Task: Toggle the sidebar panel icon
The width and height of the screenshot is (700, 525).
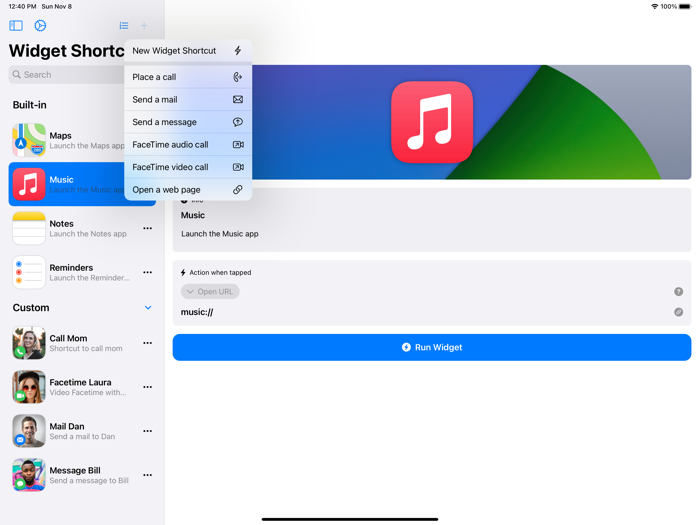Action: pyautogui.click(x=16, y=25)
